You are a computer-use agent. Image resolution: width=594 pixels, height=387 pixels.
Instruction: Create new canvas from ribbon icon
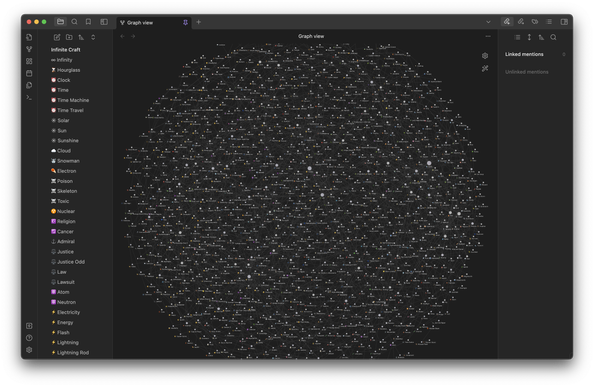click(x=29, y=61)
